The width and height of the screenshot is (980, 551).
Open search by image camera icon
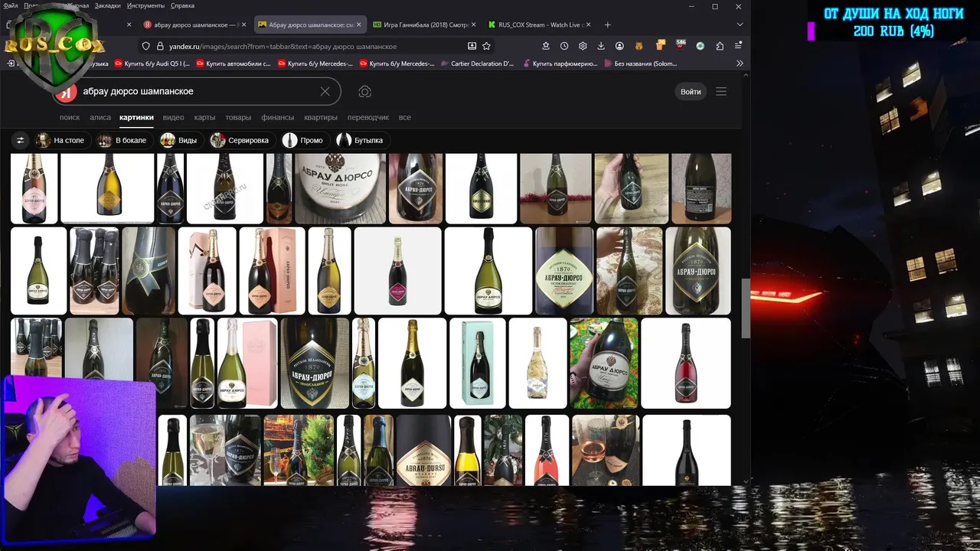pyautogui.click(x=365, y=92)
